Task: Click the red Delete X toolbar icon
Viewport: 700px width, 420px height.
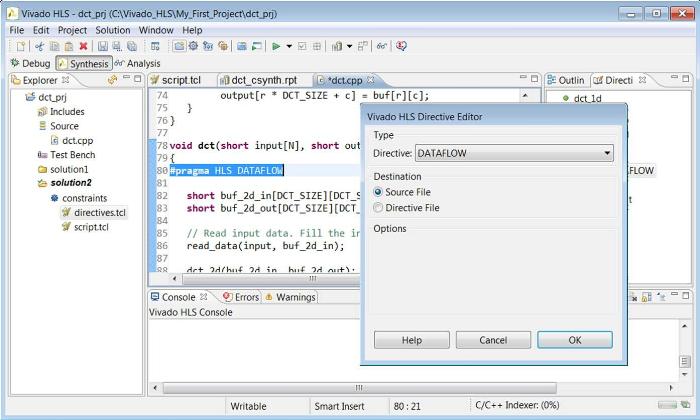Action: point(83,46)
